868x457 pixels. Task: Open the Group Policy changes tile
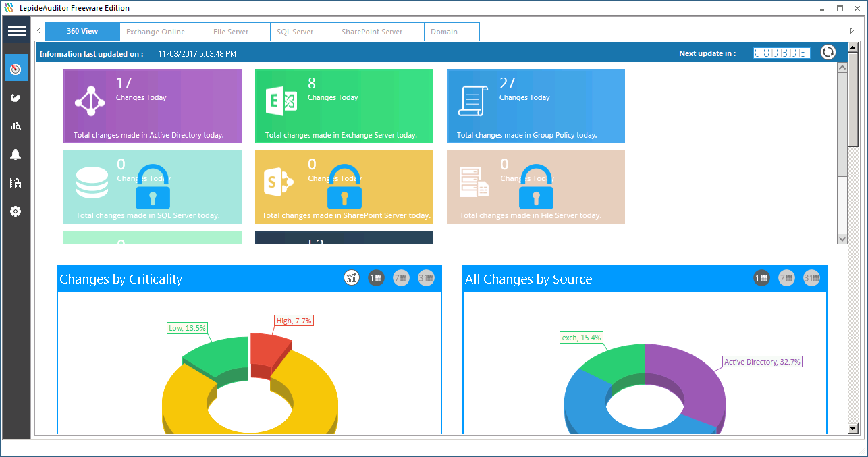536,106
